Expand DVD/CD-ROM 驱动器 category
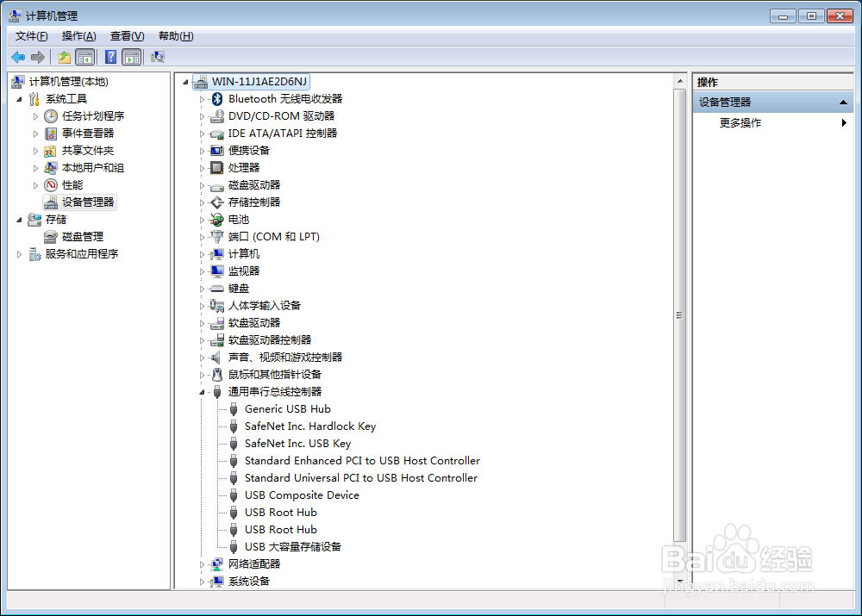Viewport: 862px width, 616px height. pos(202,116)
